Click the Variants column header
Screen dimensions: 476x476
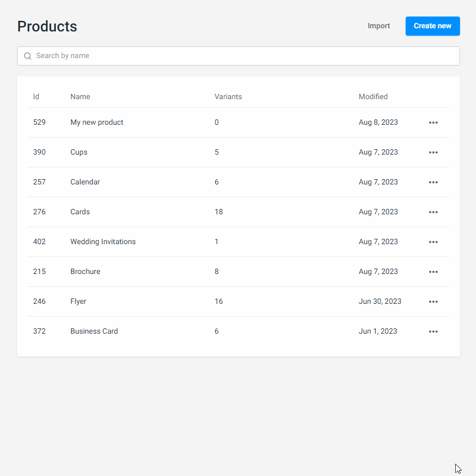click(228, 97)
